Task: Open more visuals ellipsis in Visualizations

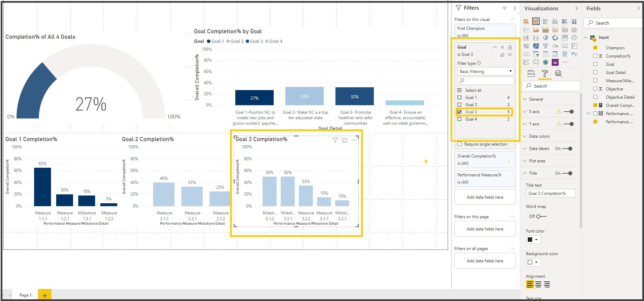Action: [x=565, y=62]
